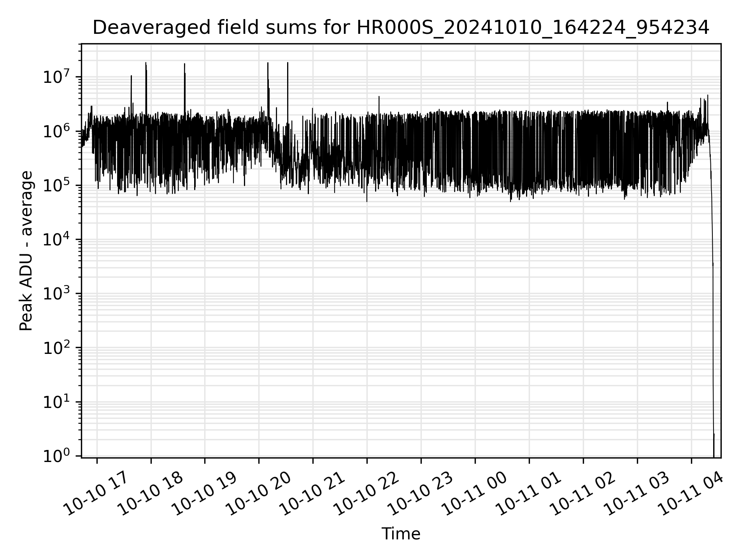Click the y tick label 10^3
The width and height of the screenshot is (747, 560).
[56, 293]
